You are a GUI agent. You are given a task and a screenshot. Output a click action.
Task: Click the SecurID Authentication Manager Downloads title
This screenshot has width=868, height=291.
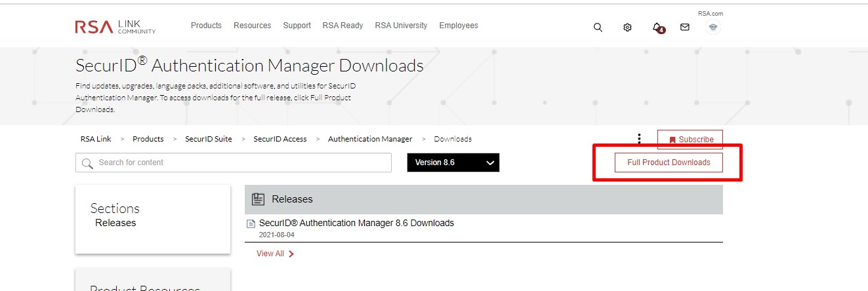tap(250, 66)
